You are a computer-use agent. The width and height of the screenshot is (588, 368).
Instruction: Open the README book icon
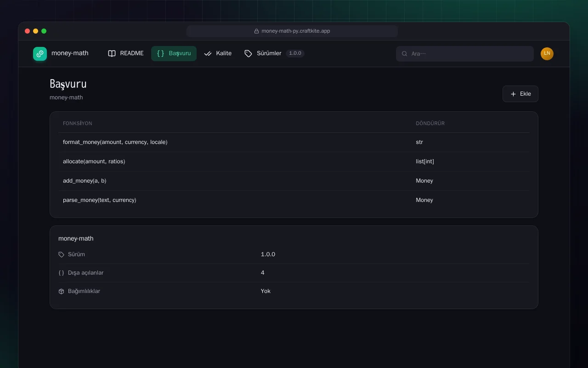[x=112, y=53]
